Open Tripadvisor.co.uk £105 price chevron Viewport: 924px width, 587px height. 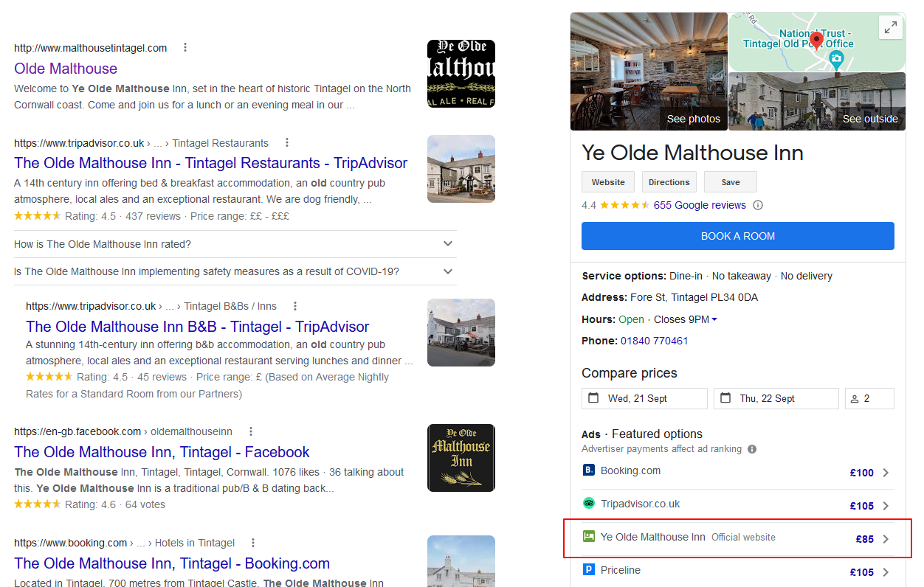pyautogui.click(x=886, y=506)
